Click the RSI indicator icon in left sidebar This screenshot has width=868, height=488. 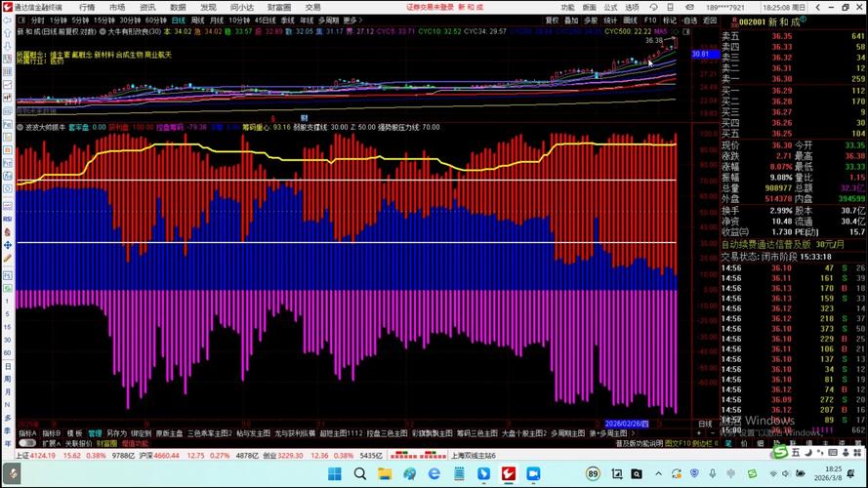point(8,219)
